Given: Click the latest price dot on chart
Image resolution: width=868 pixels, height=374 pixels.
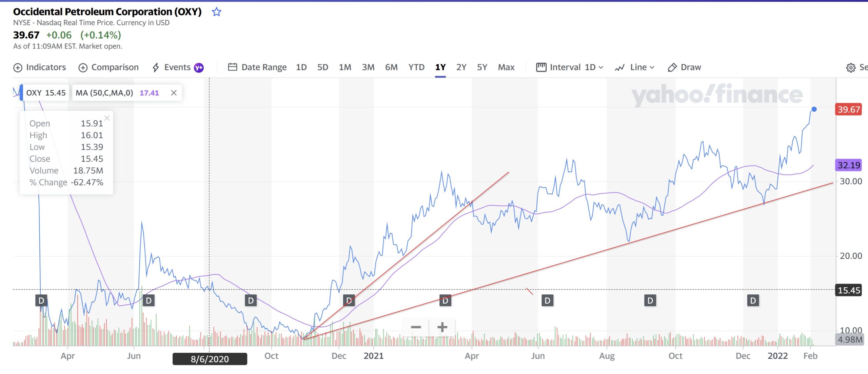Looking at the screenshot, I should point(814,109).
